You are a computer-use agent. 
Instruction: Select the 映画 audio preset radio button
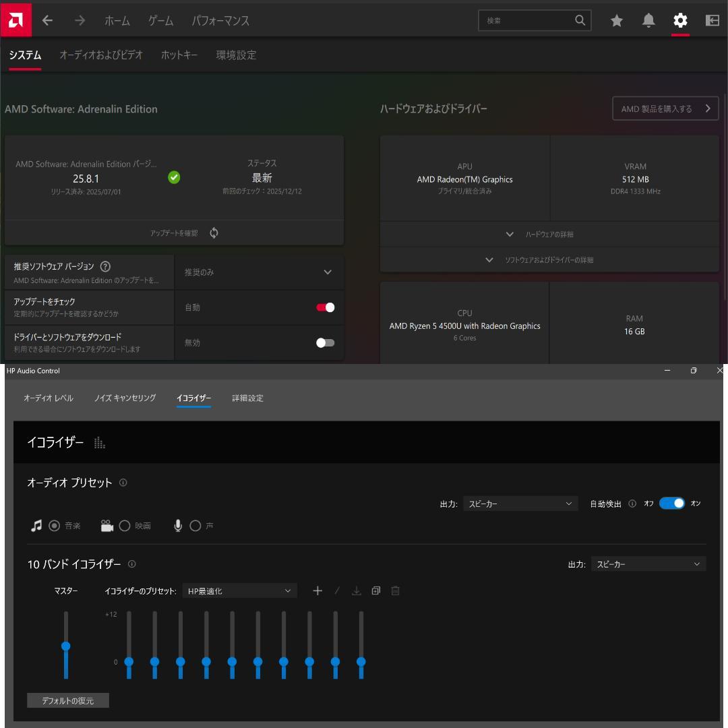125,526
